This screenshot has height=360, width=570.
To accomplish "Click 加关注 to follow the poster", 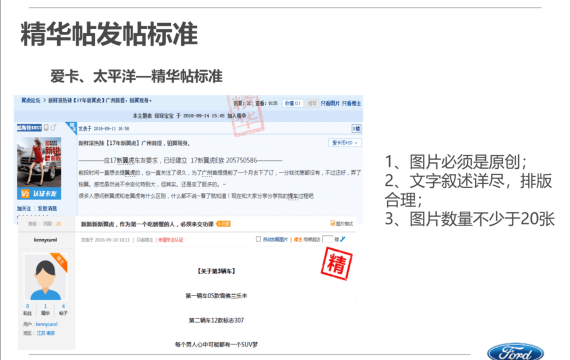I will 24,208.
